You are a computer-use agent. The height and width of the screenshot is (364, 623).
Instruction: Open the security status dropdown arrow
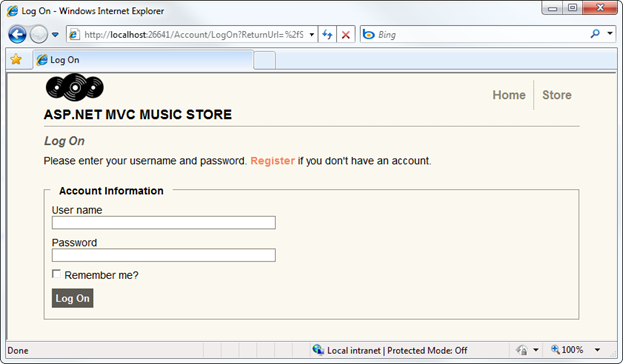coord(535,350)
